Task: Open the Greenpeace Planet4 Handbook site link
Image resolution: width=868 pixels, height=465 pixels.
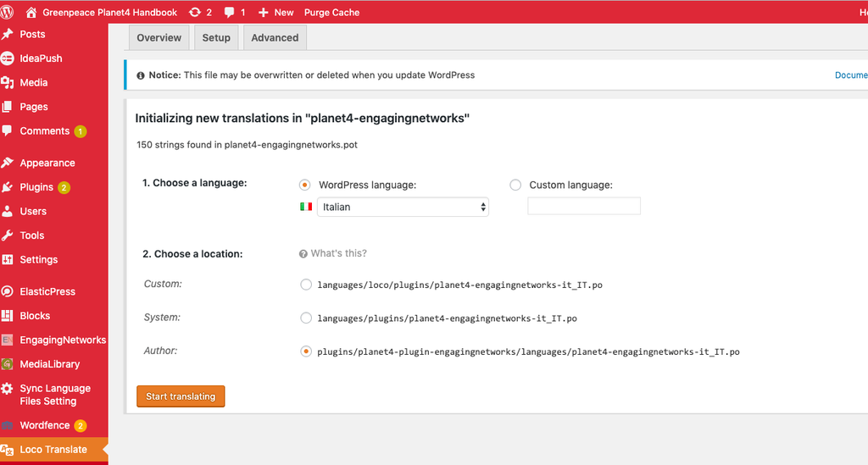Action: pos(109,12)
